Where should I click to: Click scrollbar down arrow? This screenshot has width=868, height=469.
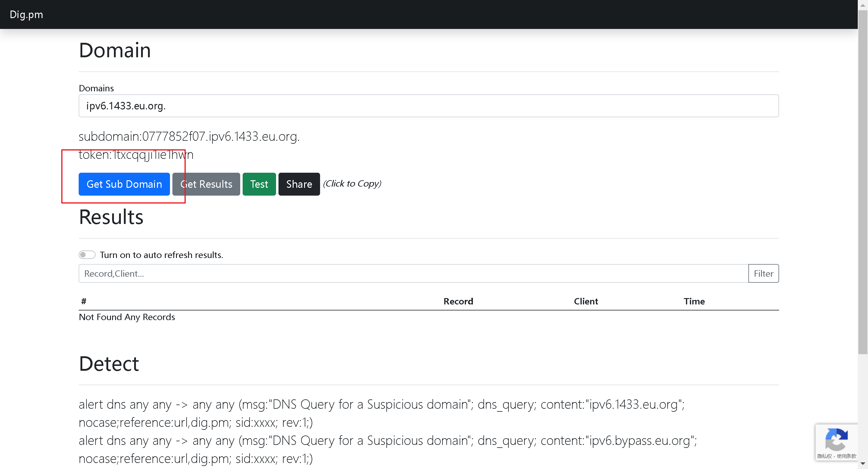pyautogui.click(x=863, y=464)
